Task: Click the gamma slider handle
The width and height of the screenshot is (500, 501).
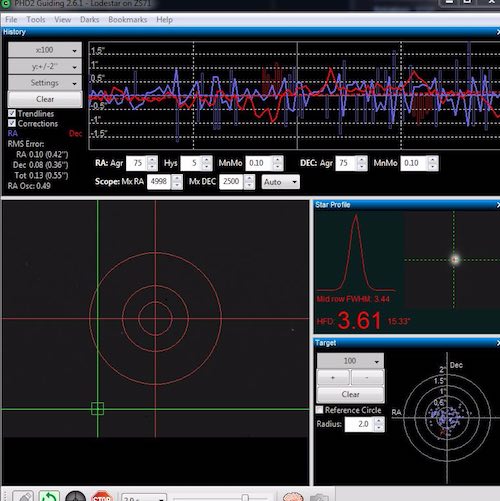Action: pyautogui.click(x=245, y=497)
